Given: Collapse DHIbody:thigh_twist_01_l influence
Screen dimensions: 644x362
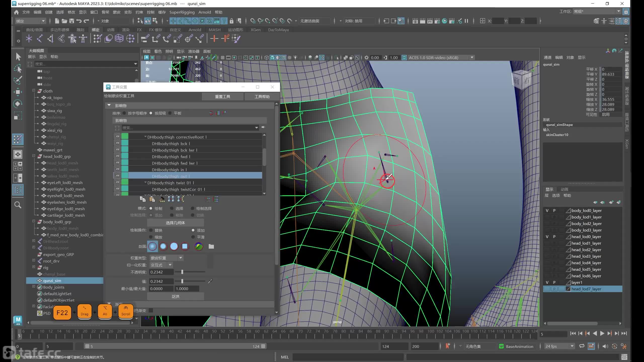Looking at the screenshot, I should (x=145, y=183).
